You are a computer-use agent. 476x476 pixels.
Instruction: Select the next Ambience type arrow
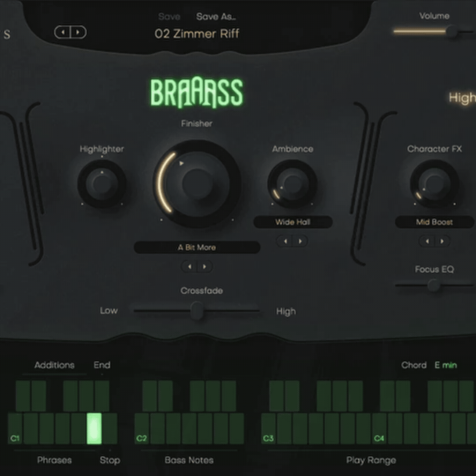(x=300, y=242)
